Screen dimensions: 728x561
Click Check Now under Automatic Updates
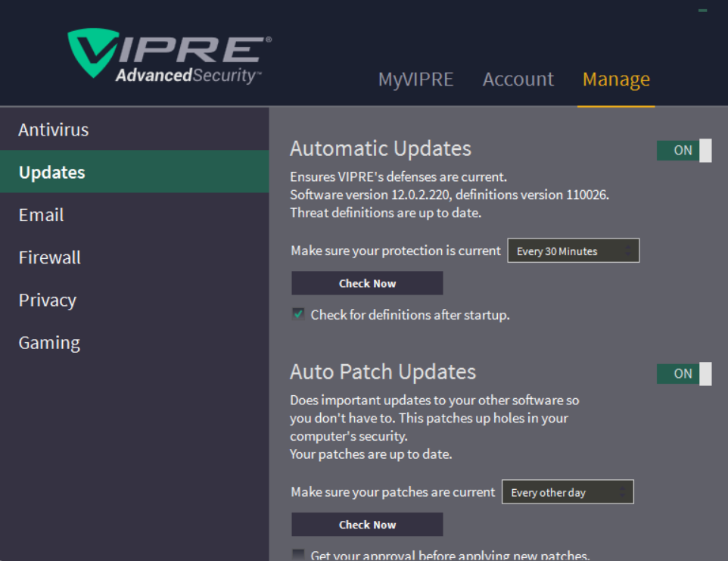click(367, 283)
